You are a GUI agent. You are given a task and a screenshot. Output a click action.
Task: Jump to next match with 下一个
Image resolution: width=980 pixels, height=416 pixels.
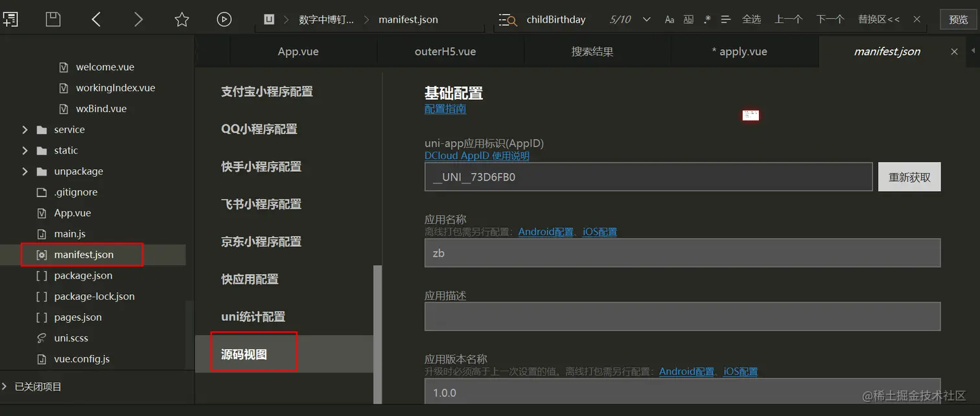[x=830, y=19]
